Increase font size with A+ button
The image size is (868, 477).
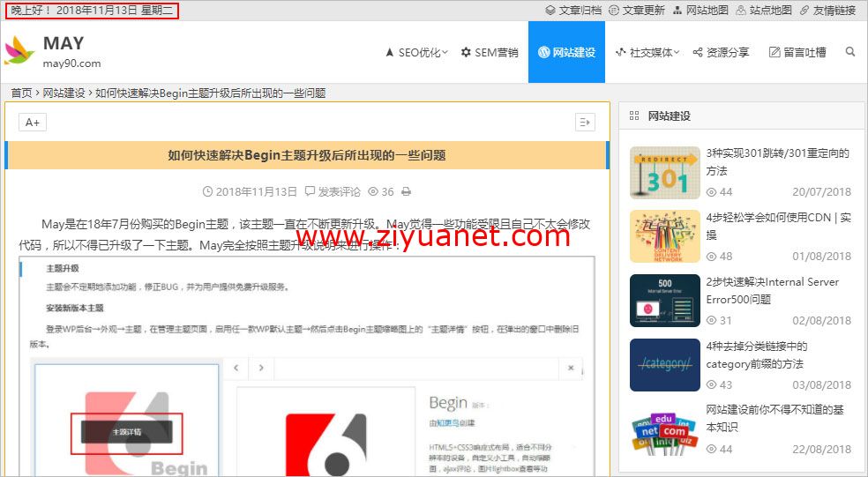[33, 123]
